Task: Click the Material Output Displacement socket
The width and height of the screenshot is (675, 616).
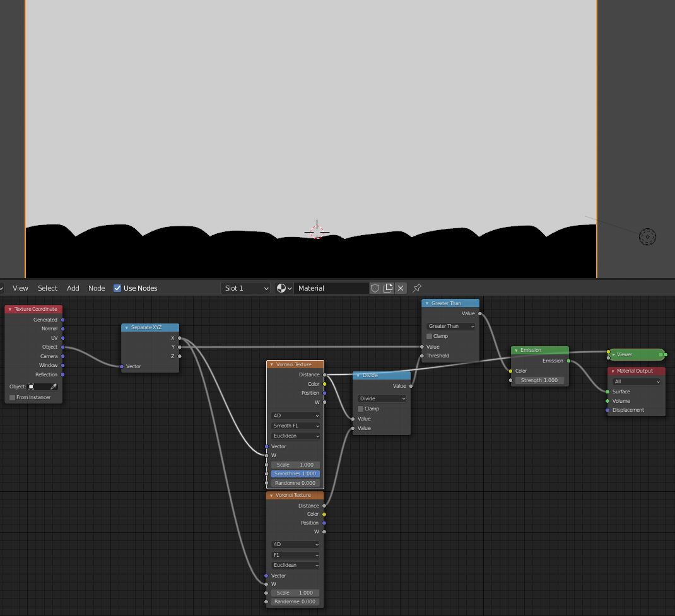Action: [608, 410]
